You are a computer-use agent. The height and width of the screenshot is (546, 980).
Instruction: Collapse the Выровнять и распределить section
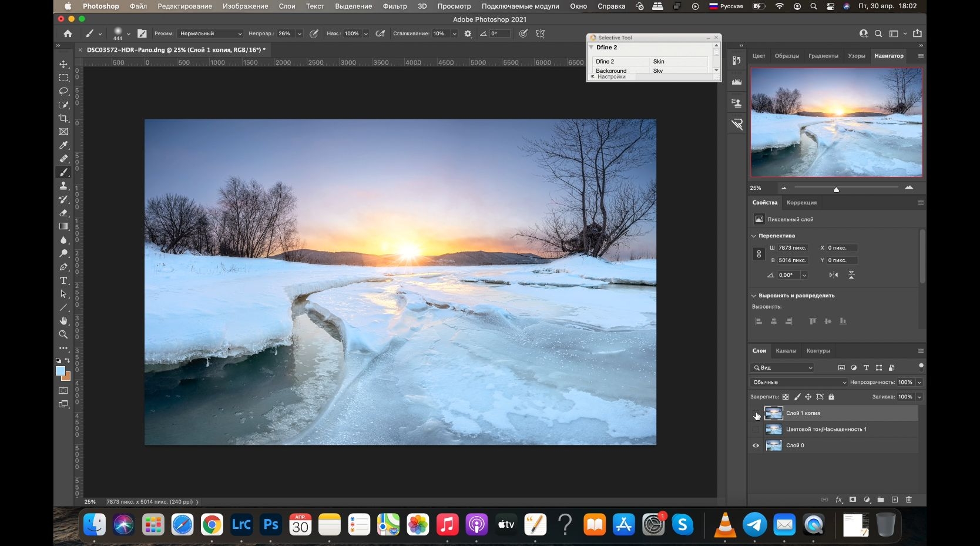click(x=754, y=296)
